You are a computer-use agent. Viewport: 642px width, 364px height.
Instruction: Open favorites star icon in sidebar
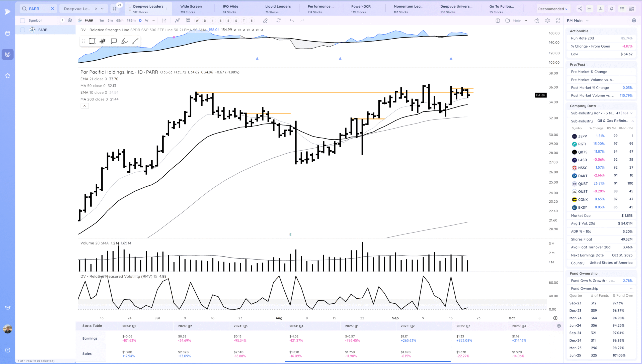[x=8, y=75]
